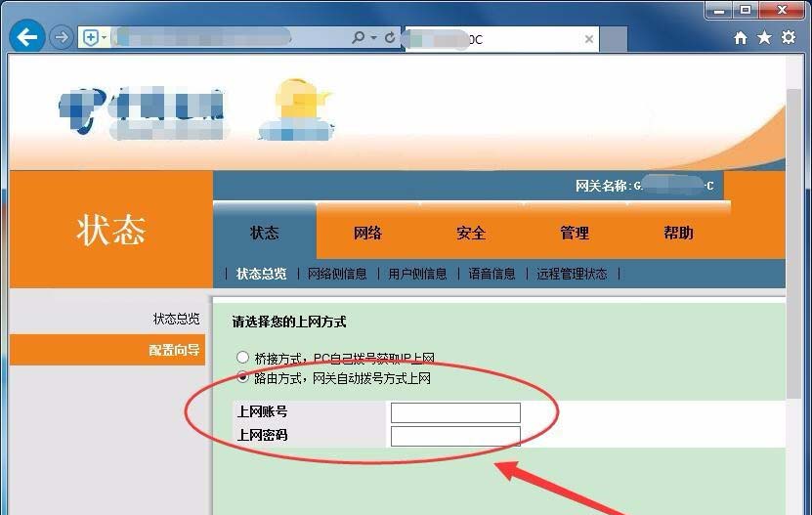Open favorites with the star icon

click(x=763, y=38)
